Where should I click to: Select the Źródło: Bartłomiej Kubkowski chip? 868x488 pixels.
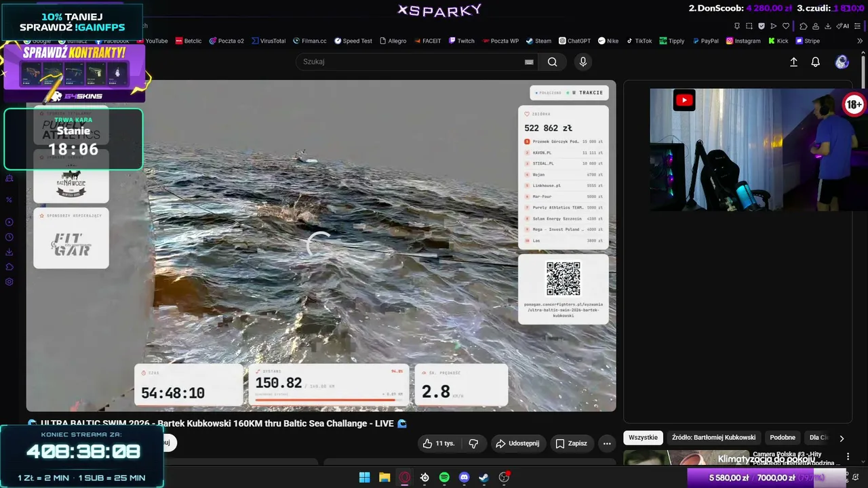point(713,438)
